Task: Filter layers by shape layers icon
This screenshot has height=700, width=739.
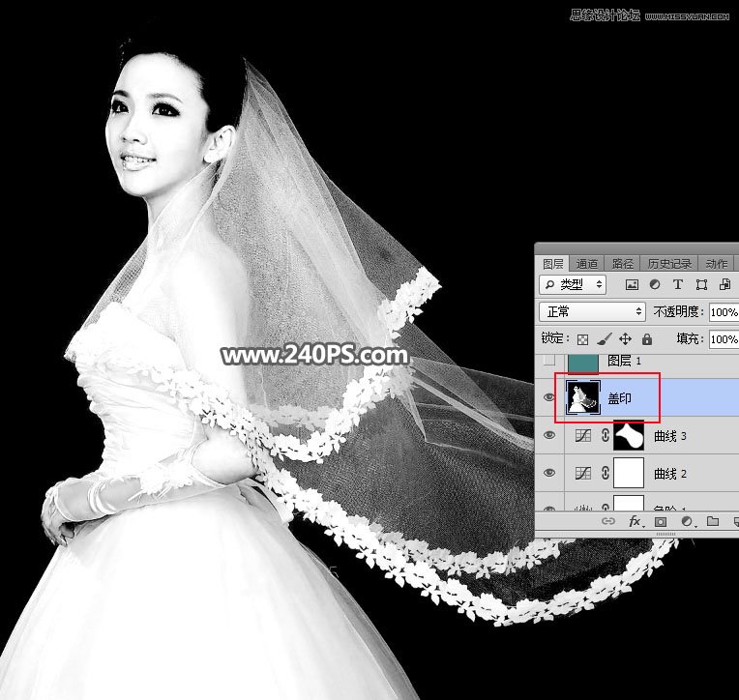Action: tap(701, 284)
